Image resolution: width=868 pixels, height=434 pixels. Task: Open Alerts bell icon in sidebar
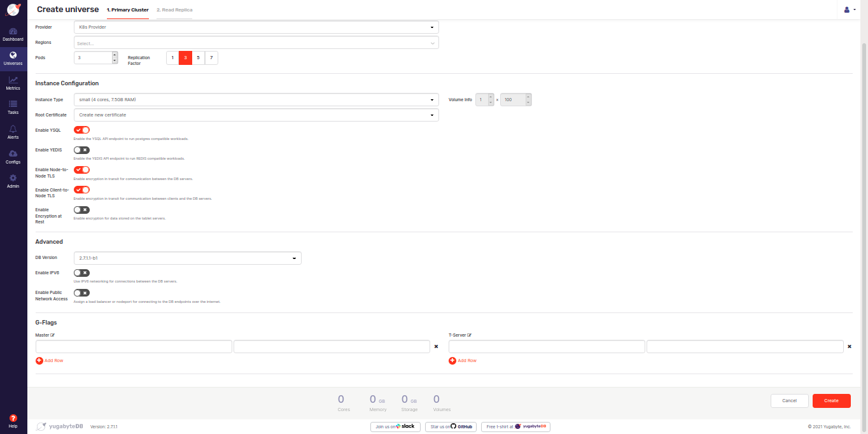point(13,129)
